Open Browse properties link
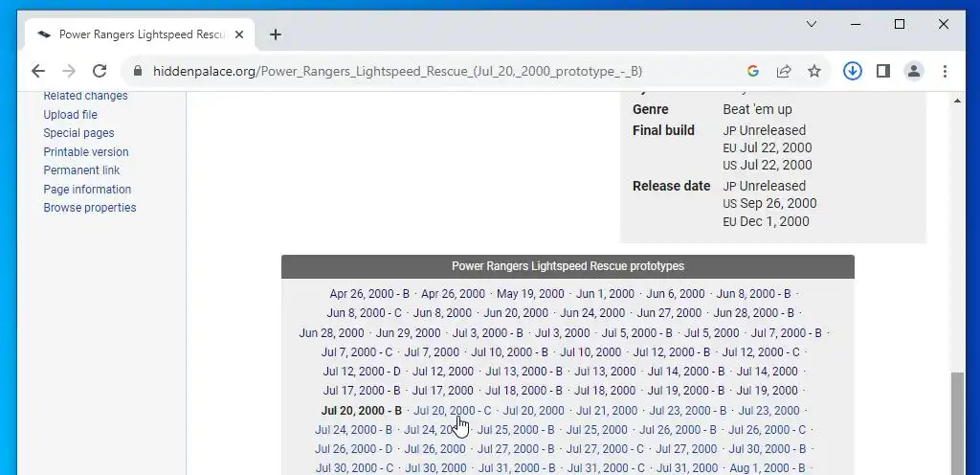The width and height of the screenshot is (980, 475). point(89,208)
